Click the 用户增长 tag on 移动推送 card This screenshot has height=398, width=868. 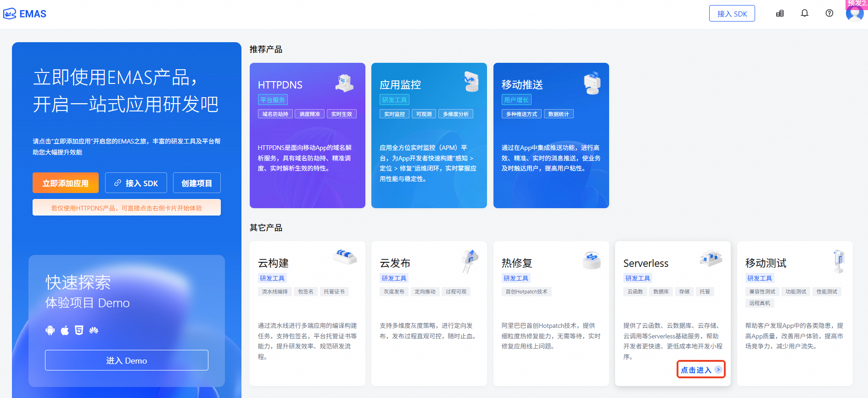click(x=516, y=99)
